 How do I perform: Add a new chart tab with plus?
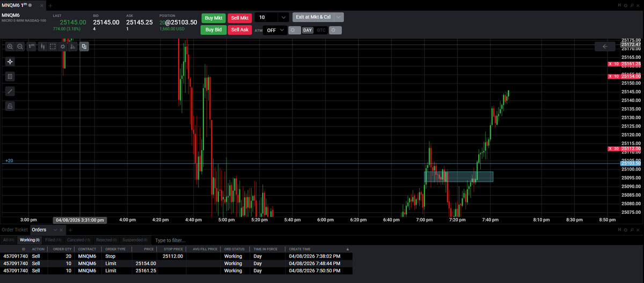[50, 5]
